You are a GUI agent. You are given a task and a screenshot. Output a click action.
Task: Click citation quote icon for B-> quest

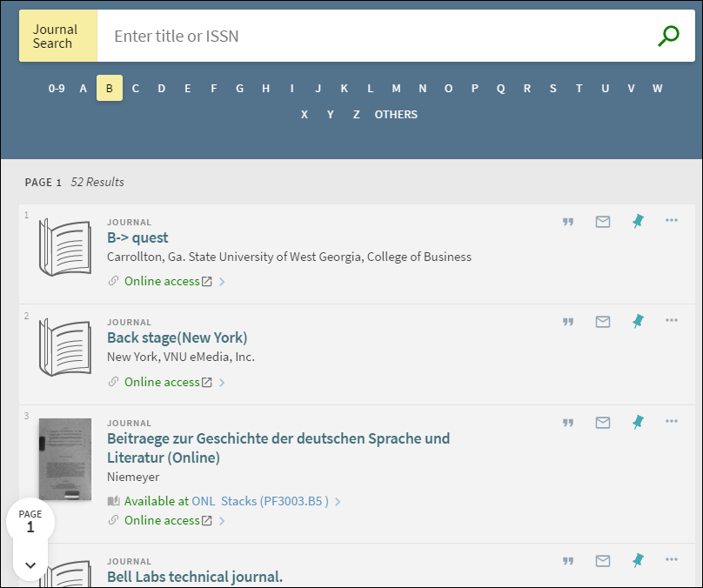pos(568,222)
